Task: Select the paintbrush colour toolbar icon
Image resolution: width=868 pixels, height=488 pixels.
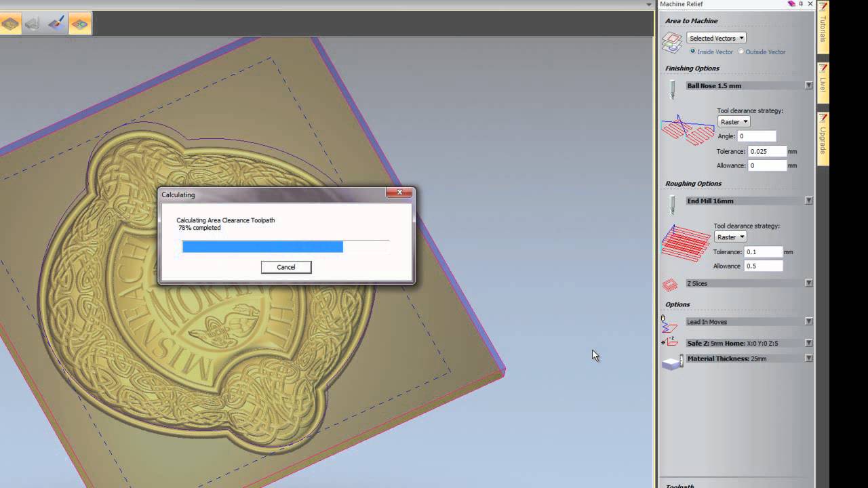Action: tap(56, 24)
